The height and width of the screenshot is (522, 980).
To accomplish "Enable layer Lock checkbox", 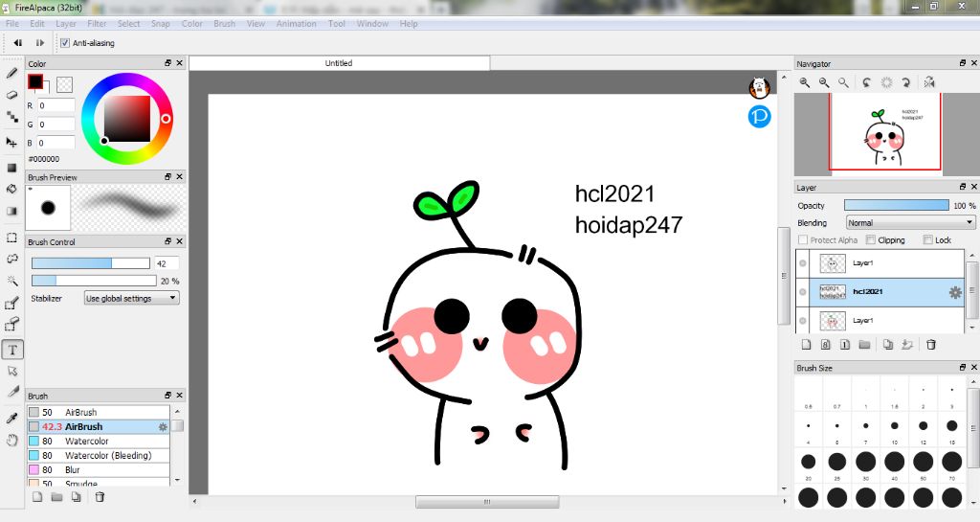I will point(928,240).
